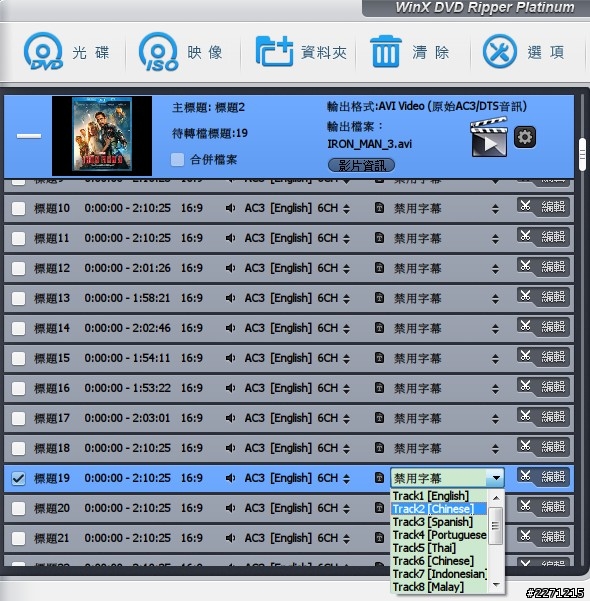590x601 pixels.
Task: Open subtitle selector for 標題15
Action: 495,359
